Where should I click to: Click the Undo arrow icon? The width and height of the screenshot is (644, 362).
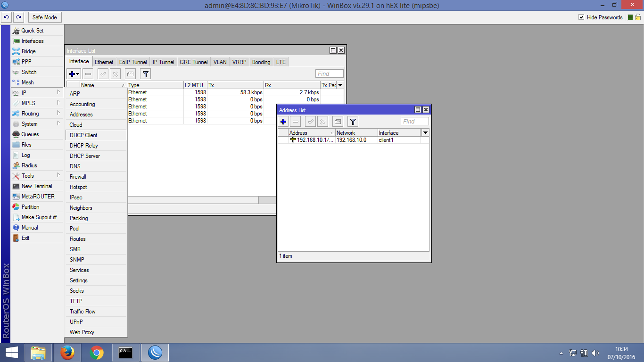pyautogui.click(x=6, y=17)
